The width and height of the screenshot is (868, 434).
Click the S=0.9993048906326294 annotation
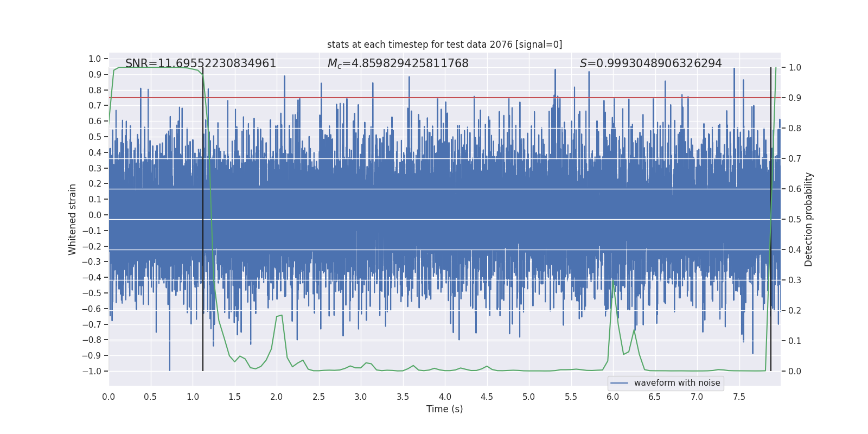(x=651, y=63)
